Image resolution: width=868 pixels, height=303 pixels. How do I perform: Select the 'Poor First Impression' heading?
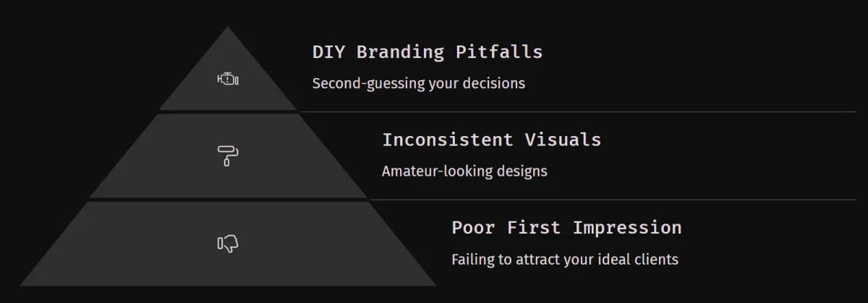tap(566, 227)
